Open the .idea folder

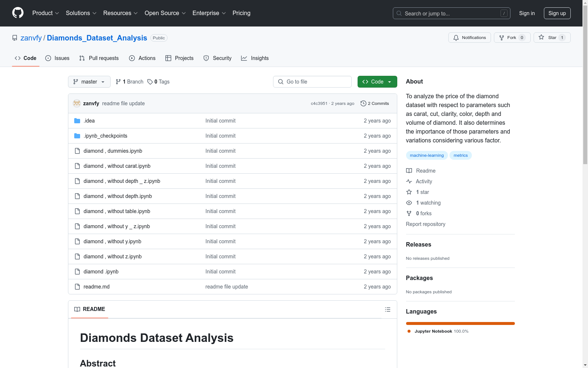[89, 121]
